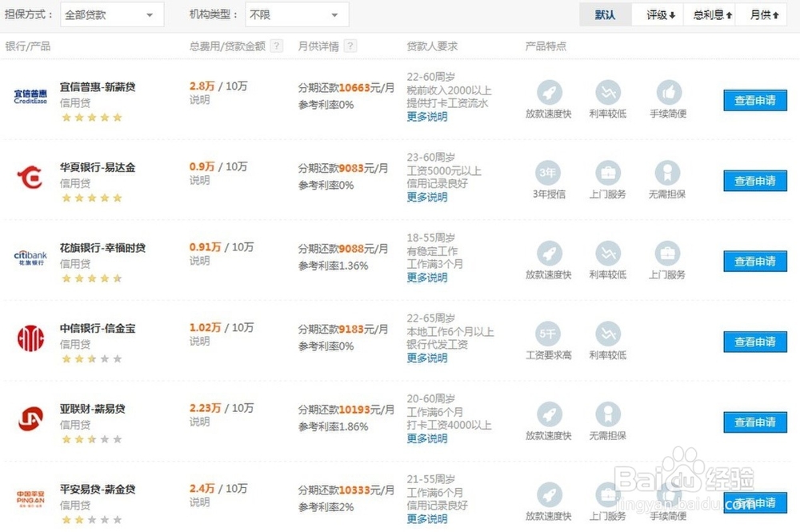The width and height of the screenshot is (800, 532).
Task: Open 更多说明 link for 亚联财-薪易贷
Action: point(427,438)
